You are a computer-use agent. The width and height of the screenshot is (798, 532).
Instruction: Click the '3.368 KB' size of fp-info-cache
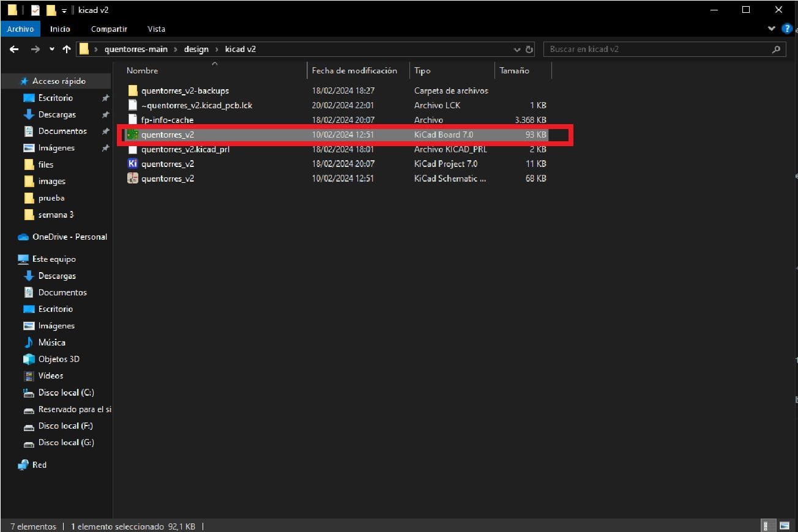point(531,120)
